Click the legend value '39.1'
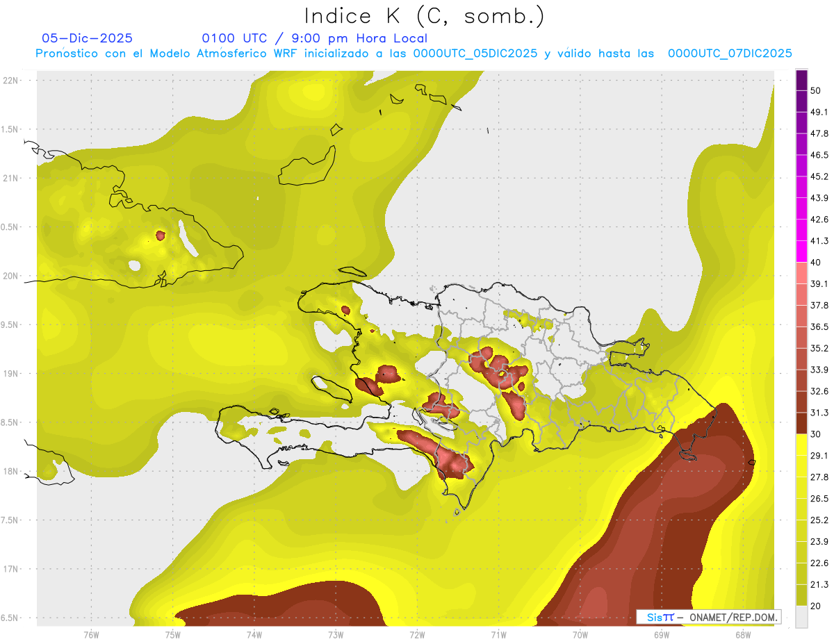Viewport: 834px width, 644px height. 819,283
